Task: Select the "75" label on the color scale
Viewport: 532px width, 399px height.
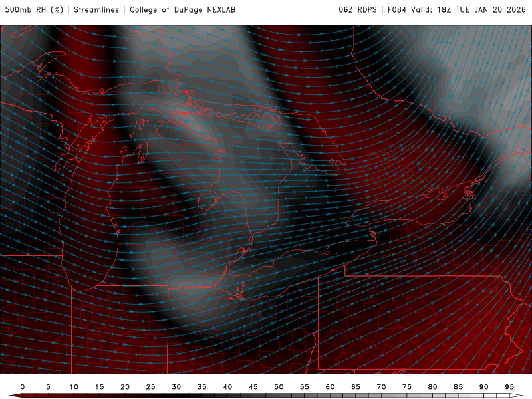Action: pyautogui.click(x=407, y=387)
